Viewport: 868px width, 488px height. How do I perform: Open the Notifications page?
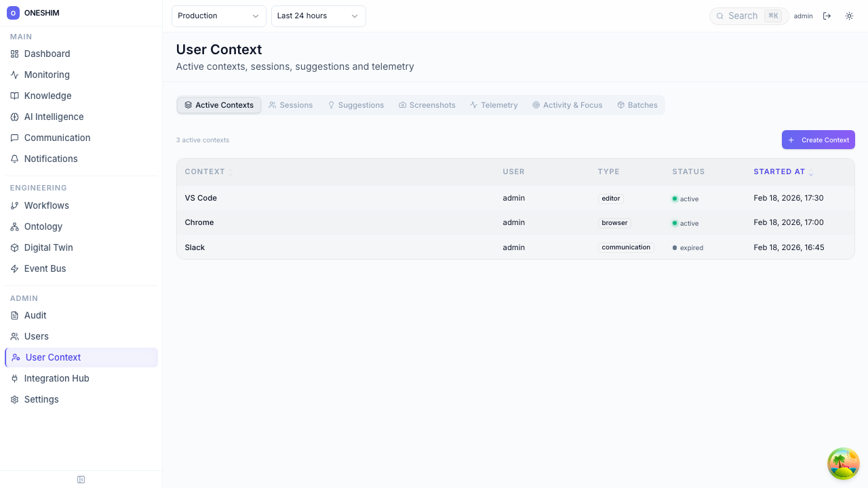[51, 159]
